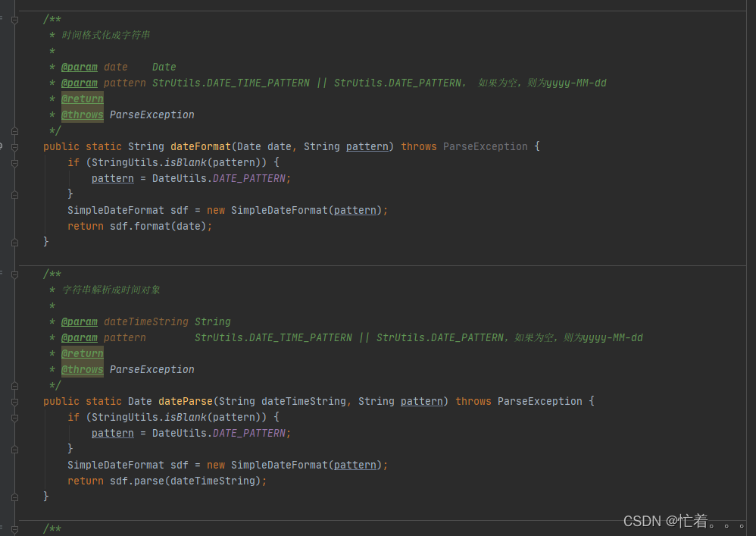Click 'throws' keyword in dateFormat signature
This screenshot has width=756, height=536.
(418, 146)
